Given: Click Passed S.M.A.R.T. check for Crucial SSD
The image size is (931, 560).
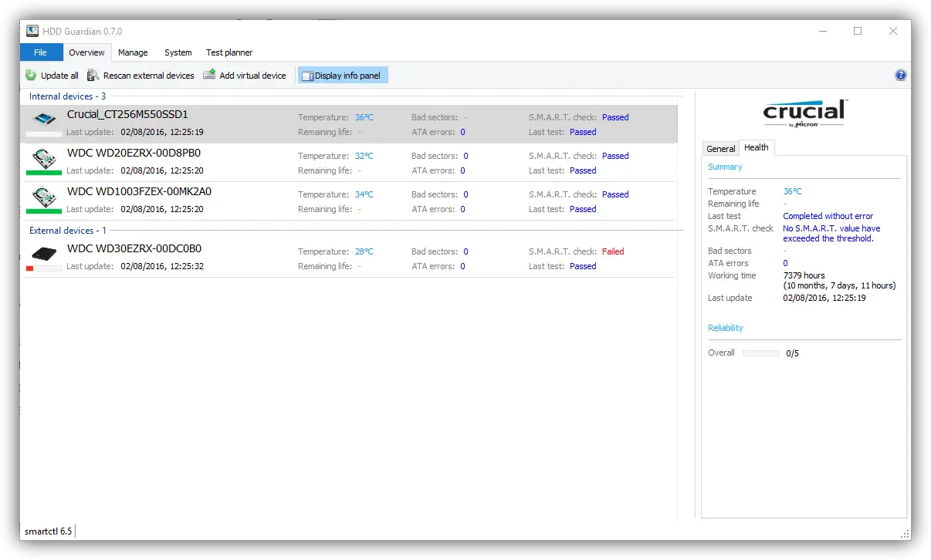Looking at the screenshot, I should (x=615, y=117).
